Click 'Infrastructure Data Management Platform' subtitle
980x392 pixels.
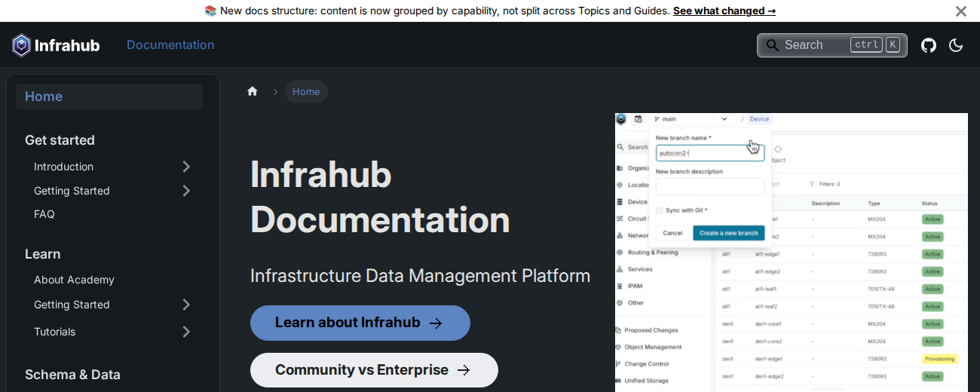(420, 275)
